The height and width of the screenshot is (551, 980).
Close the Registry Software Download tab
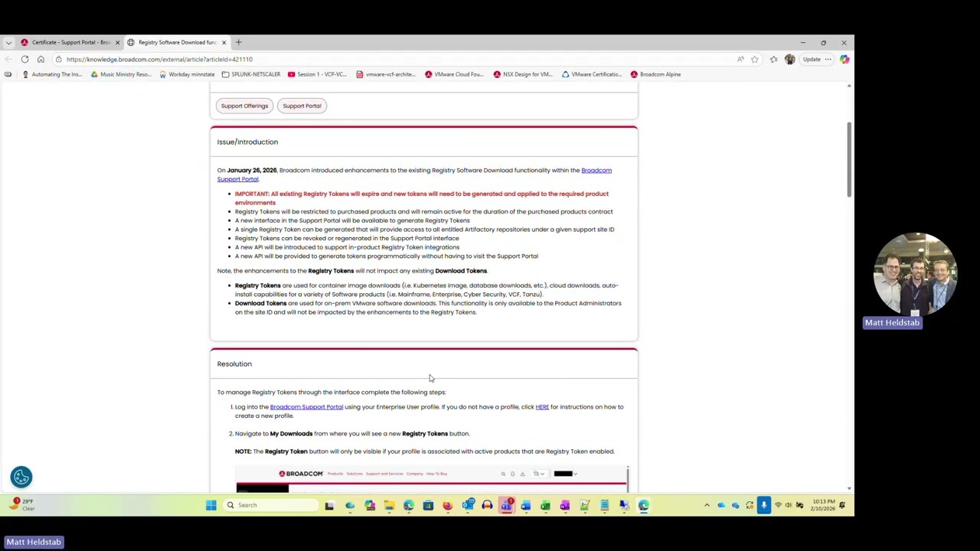point(224,42)
